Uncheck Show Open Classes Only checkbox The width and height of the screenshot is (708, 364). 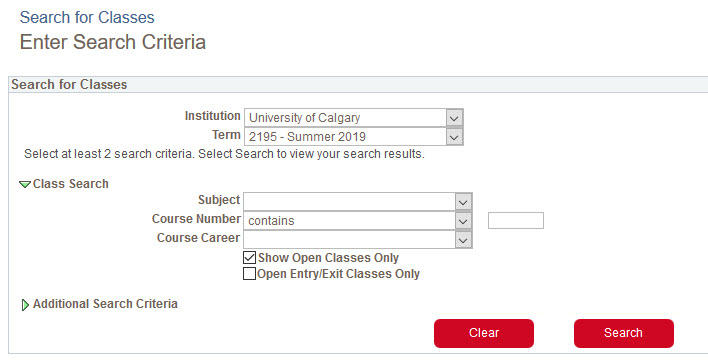[249, 258]
